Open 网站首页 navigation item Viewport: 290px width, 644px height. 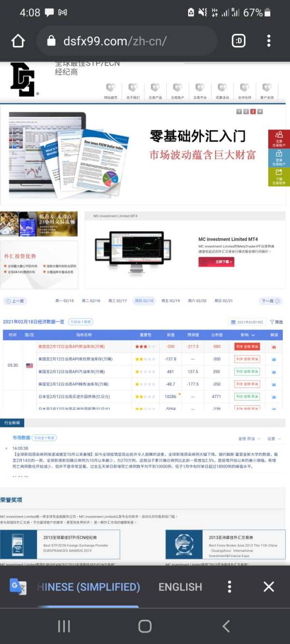pos(111,91)
